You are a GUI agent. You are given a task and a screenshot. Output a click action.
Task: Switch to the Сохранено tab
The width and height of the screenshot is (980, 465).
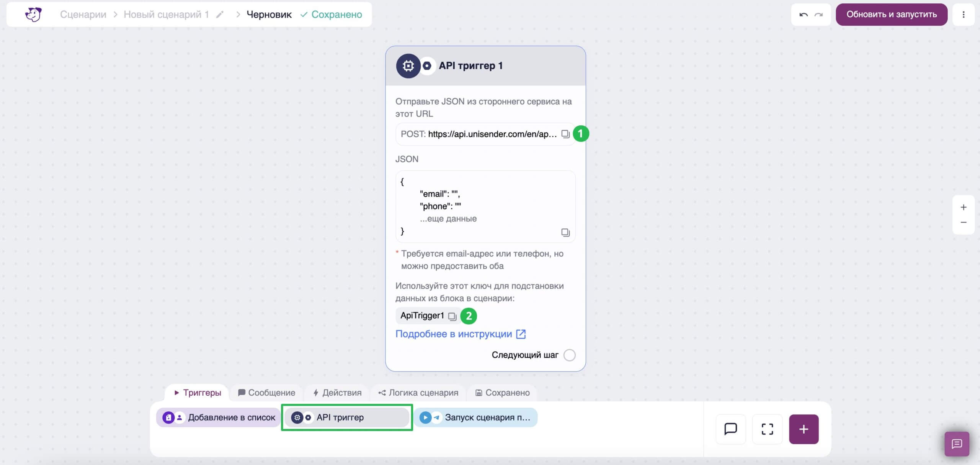coord(502,393)
